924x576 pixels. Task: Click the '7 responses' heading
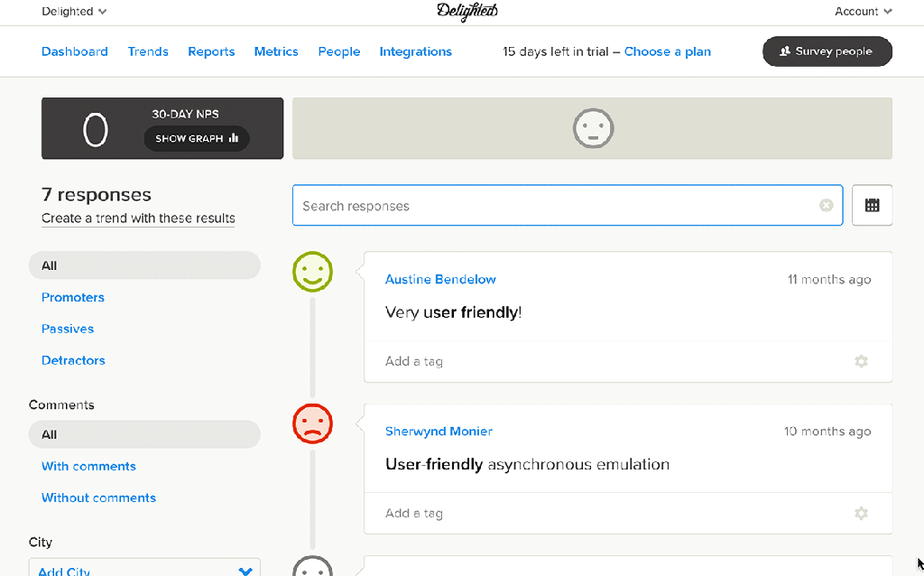[x=97, y=194]
